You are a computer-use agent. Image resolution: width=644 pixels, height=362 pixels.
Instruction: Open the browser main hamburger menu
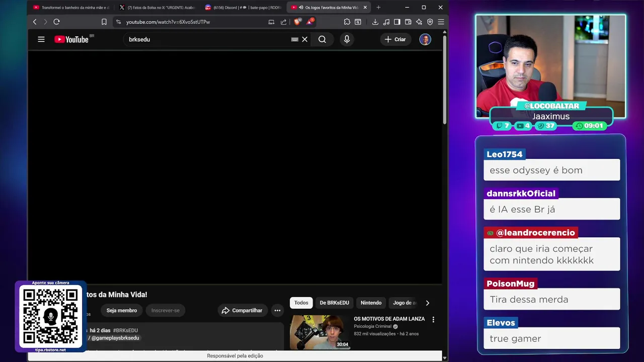tap(441, 22)
